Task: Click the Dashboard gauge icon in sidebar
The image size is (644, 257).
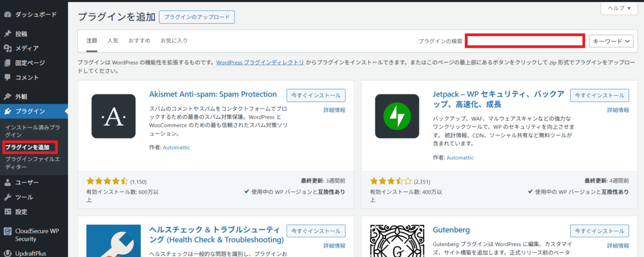Action: click(x=8, y=15)
